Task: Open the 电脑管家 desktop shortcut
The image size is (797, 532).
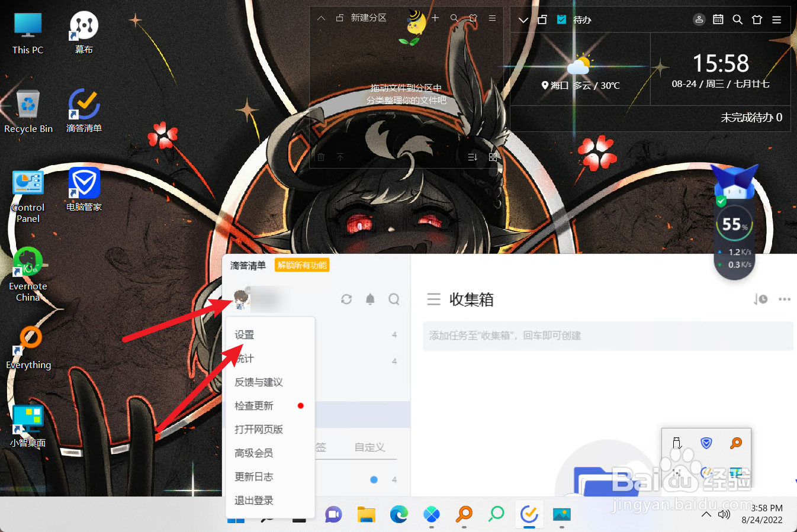Action: [x=84, y=189]
